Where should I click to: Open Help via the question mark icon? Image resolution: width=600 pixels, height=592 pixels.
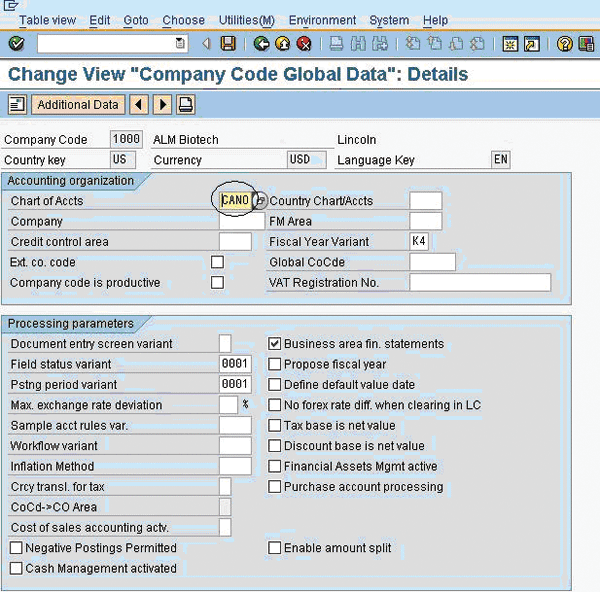pyautogui.click(x=565, y=43)
